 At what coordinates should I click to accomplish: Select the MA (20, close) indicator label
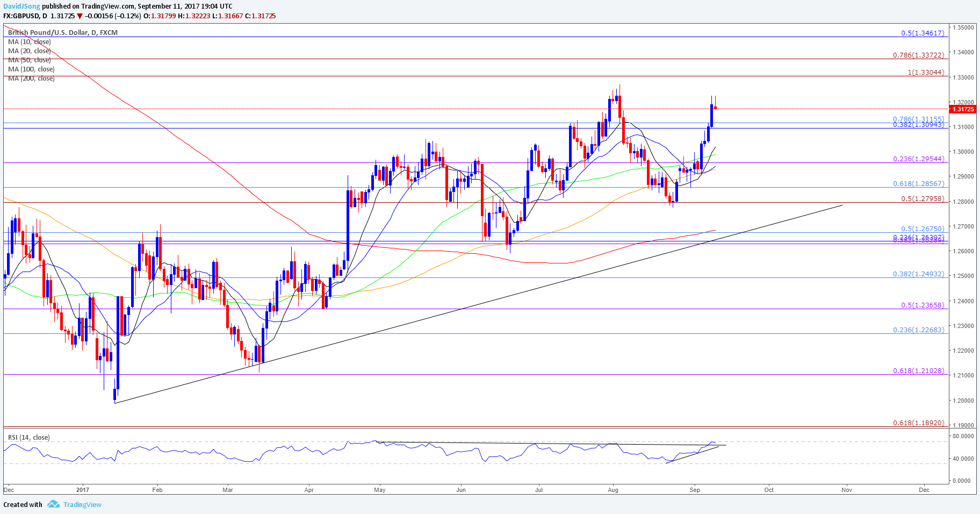pos(30,51)
